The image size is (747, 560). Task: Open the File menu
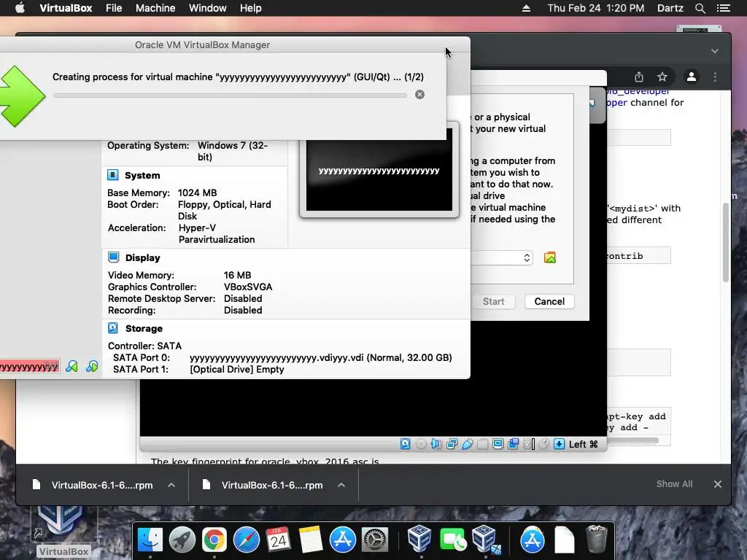click(x=114, y=8)
